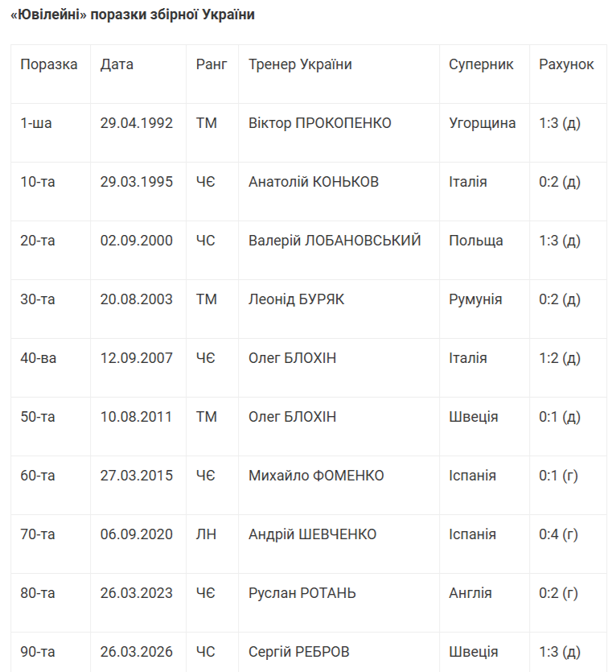Click the ЛН rank cell
Screen dimensions: 616x672
[206, 534]
